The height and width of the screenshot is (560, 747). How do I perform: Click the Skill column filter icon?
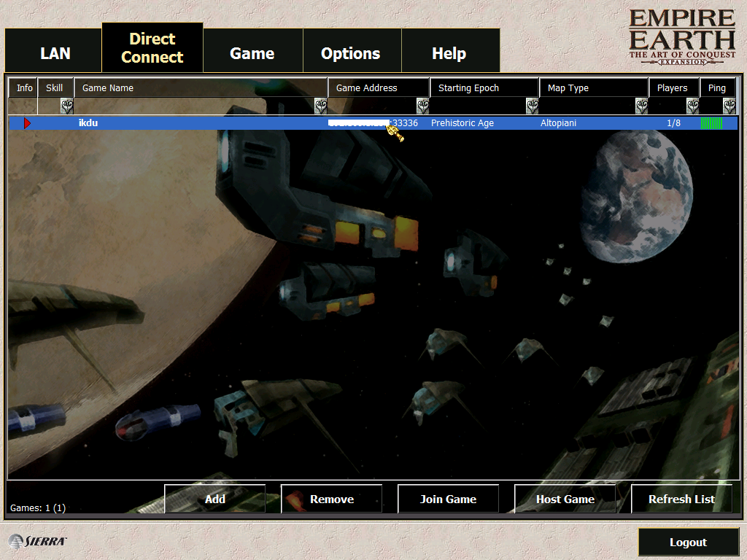coord(66,106)
